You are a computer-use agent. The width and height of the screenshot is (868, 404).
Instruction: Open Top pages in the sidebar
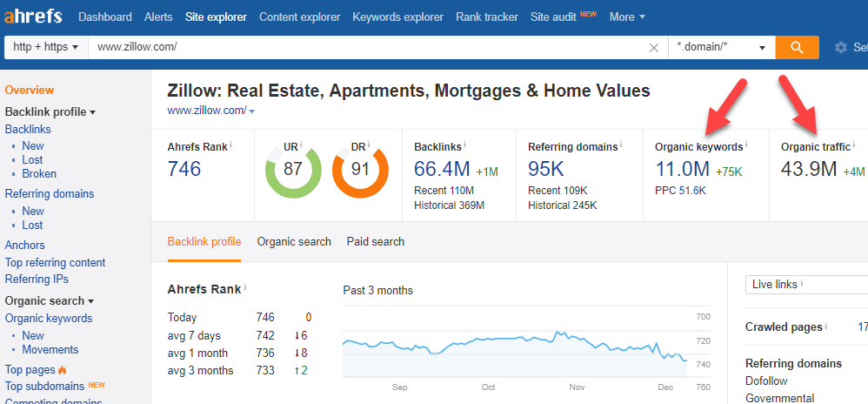point(30,370)
